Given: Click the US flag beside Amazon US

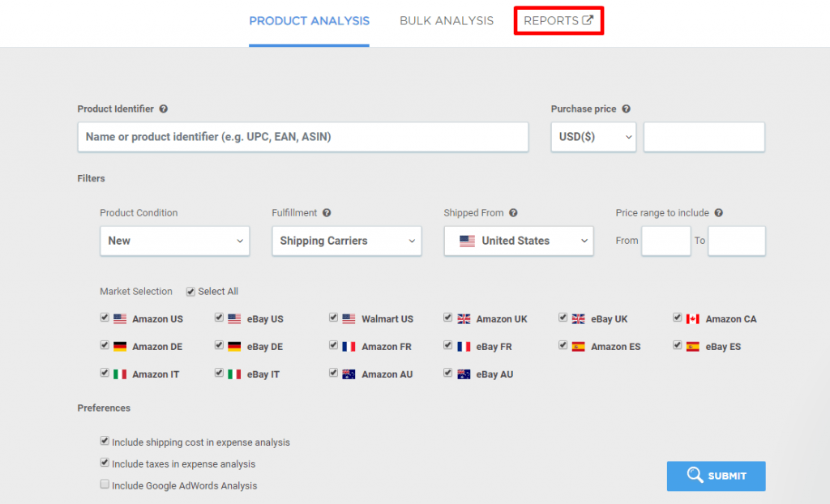Looking at the screenshot, I should 120,319.
